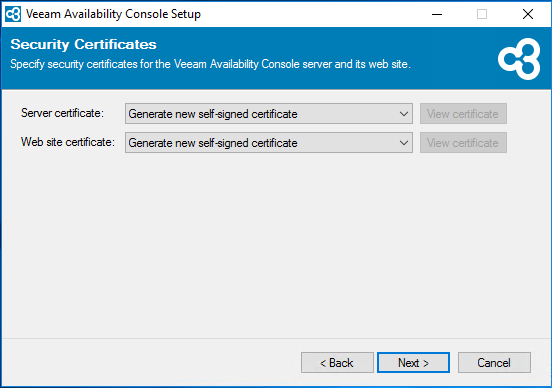
Task: Click the window title Veeam Availability Console Setup
Action: click(x=113, y=14)
